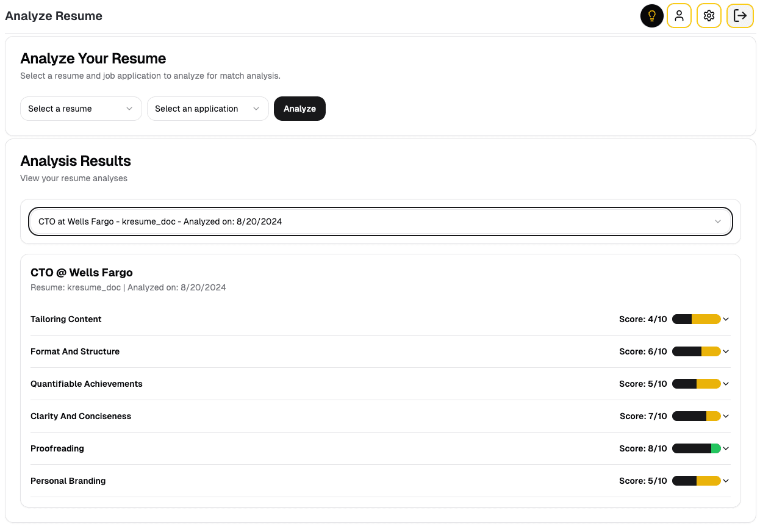Log out using the logout icon

point(740,16)
